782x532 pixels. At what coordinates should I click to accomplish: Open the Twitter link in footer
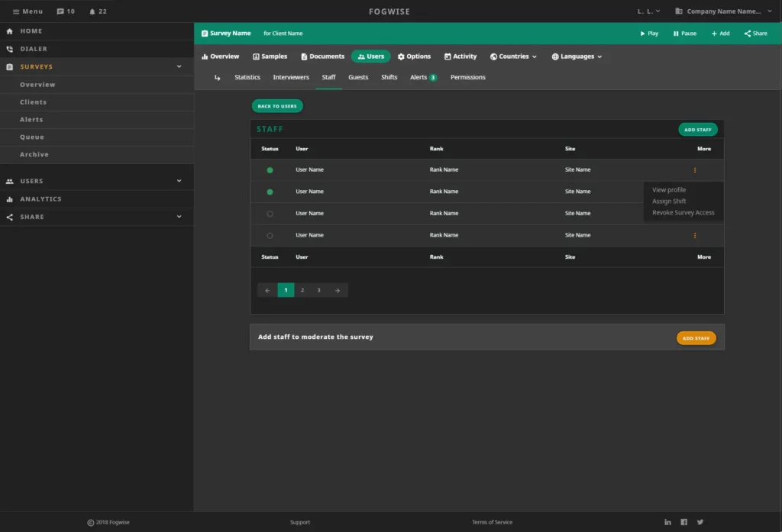700,522
